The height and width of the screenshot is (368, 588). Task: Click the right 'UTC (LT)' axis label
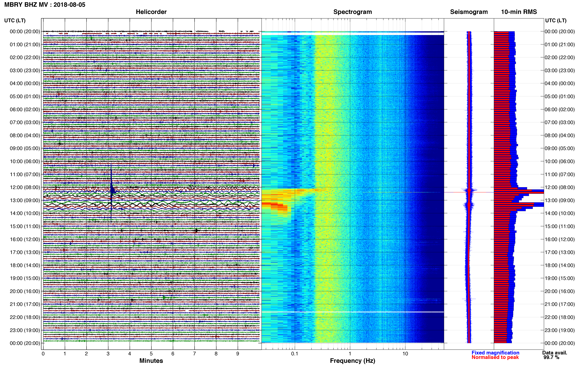[556, 20]
